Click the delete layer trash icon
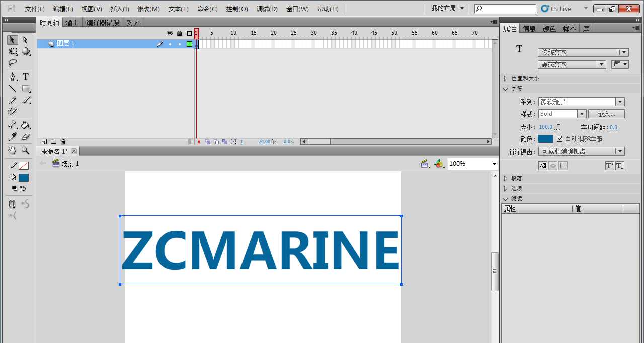Viewport: 644px width, 343px height. (x=63, y=142)
